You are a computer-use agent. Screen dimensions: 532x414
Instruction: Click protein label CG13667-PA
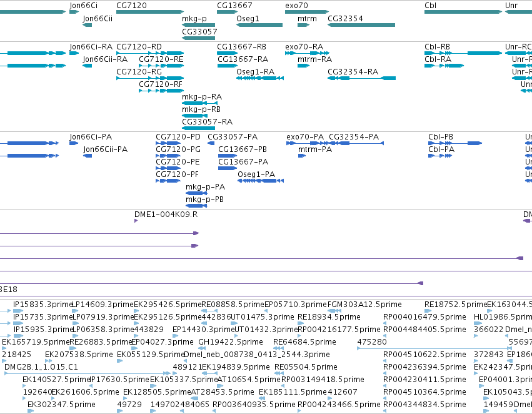click(x=243, y=162)
